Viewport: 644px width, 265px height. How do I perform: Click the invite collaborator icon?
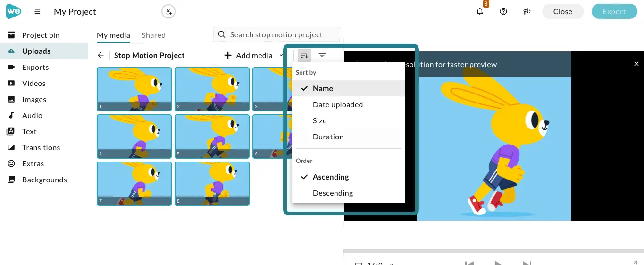(x=168, y=11)
